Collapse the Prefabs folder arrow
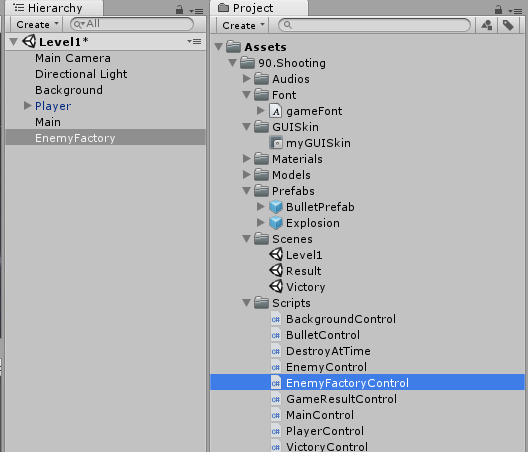The image size is (528, 452). coord(246,191)
